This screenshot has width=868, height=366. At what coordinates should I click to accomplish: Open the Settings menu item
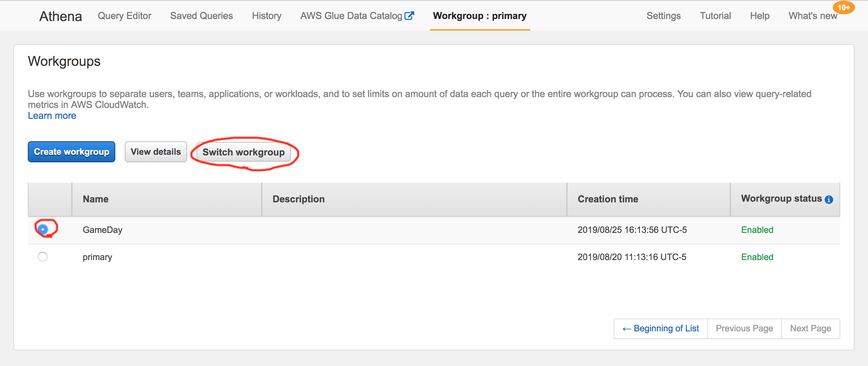(x=664, y=16)
